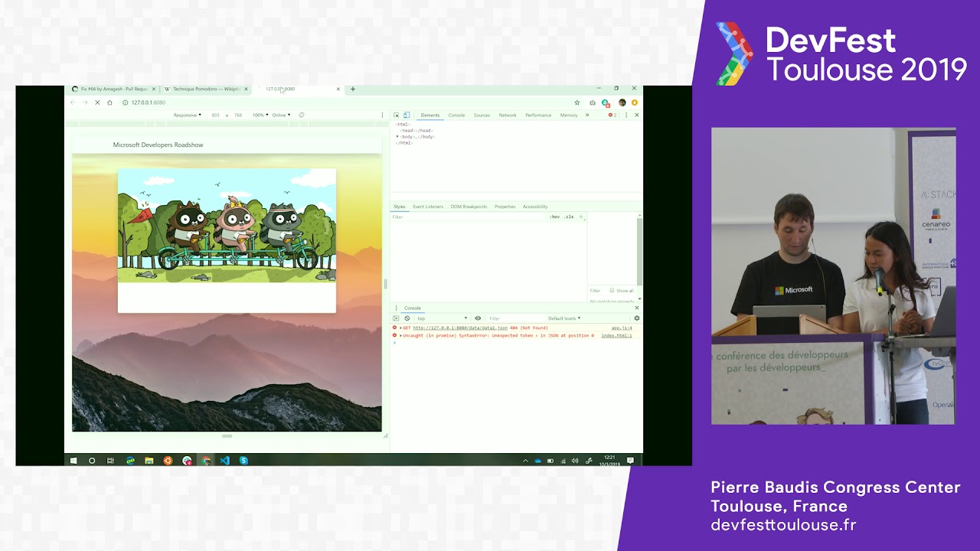Expand the GET 404 error message

click(400, 328)
